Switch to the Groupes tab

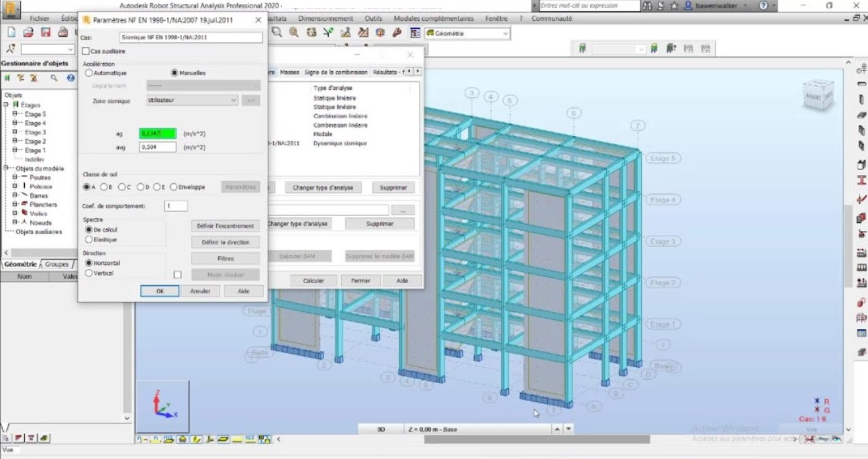56,264
